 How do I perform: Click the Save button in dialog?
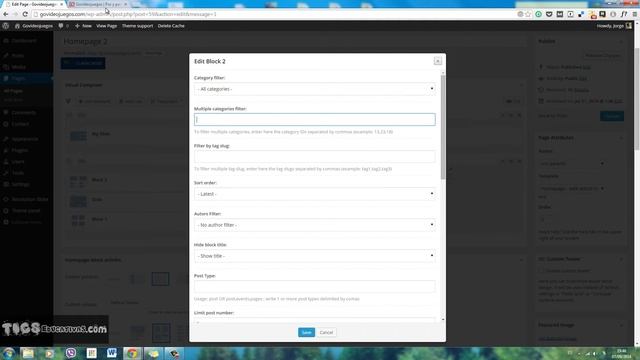point(306,332)
